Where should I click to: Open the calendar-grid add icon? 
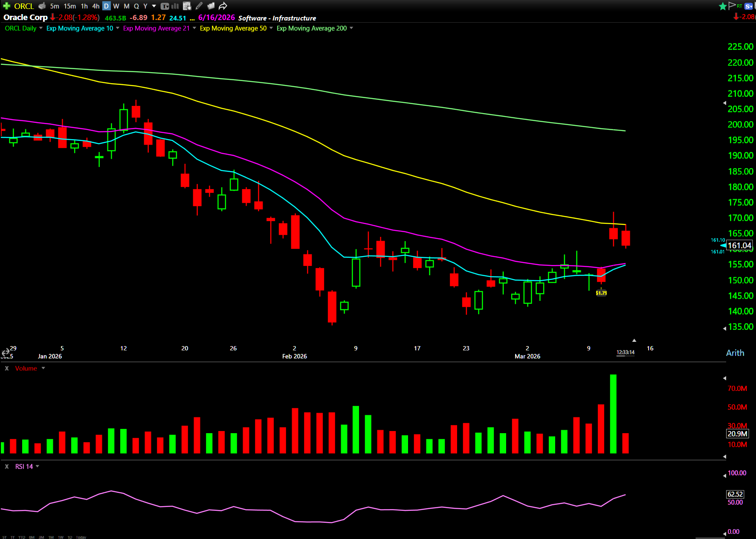187,6
